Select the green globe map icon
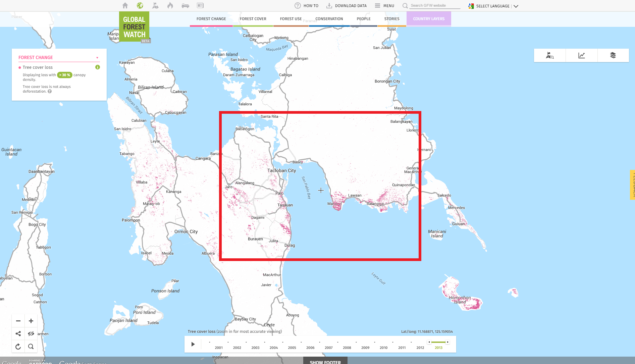 [140, 5]
